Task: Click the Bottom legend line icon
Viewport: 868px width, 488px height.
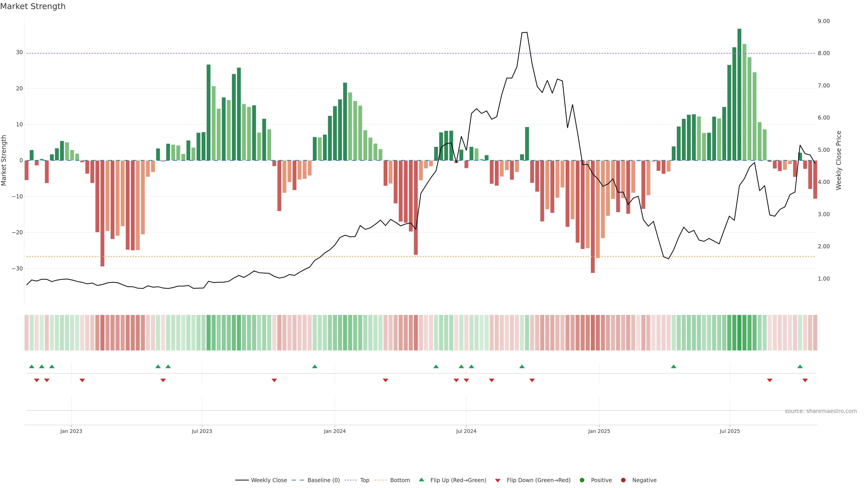Action: tap(380, 480)
